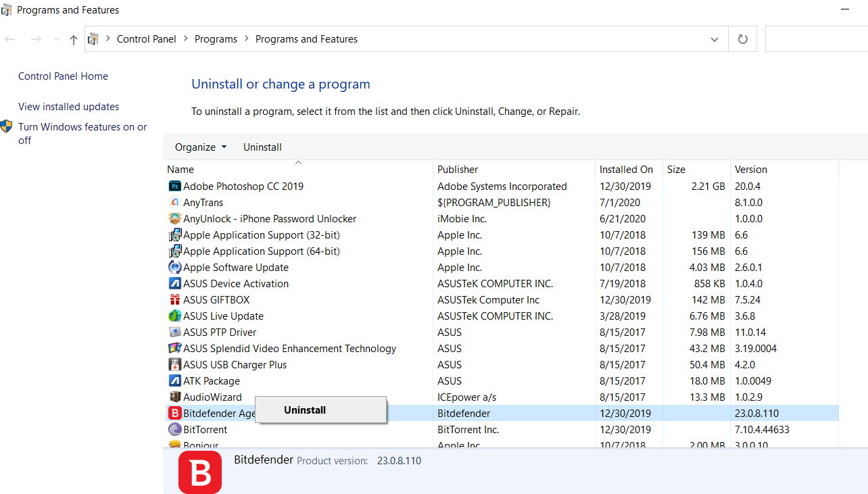The height and width of the screenshot is (494, 868).
Task: Click the 50.4 MB size cell
Action: tap(708, 365)
